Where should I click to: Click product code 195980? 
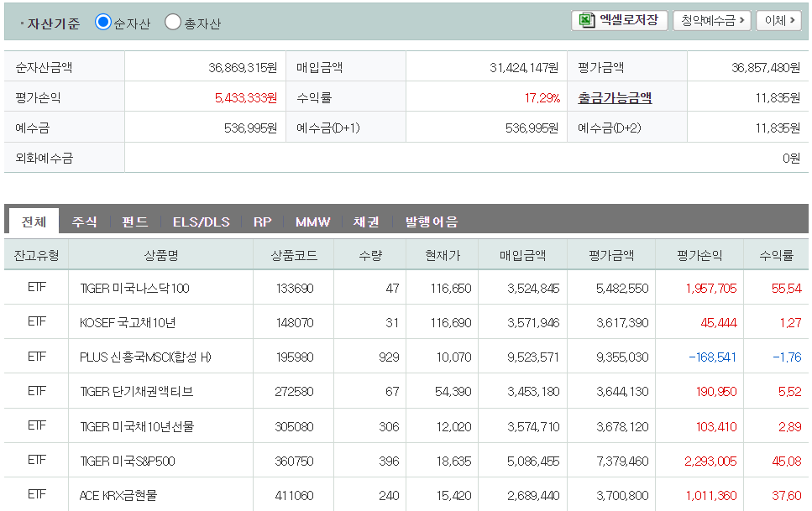[295, 357]
